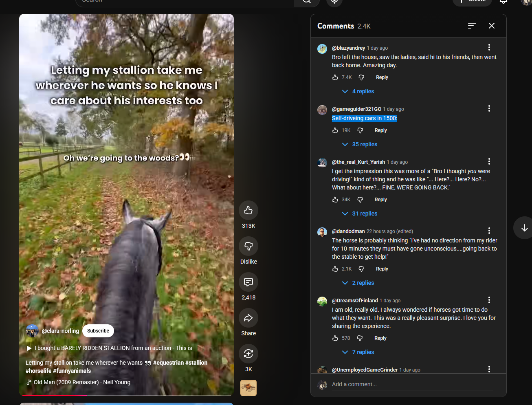Click the Dislike icon for the Short
This screenshot has height=405, width=532.
click(x=248, y=246)
